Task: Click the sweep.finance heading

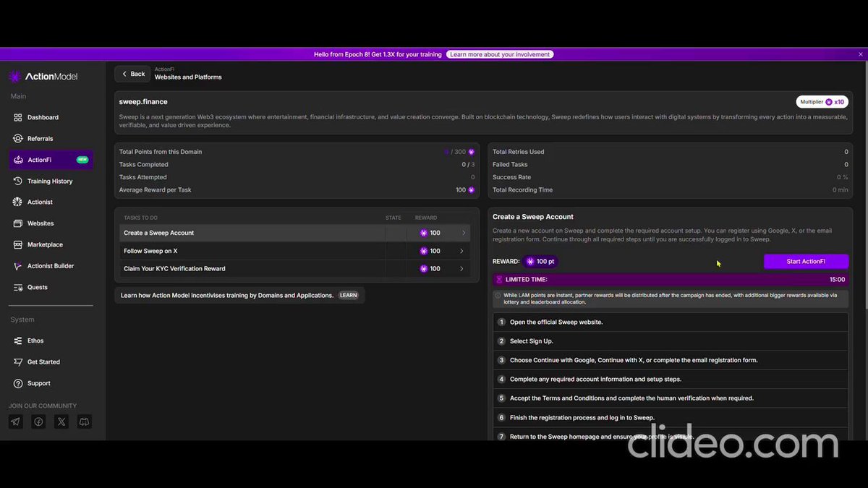Action: (x=143, y=102)
